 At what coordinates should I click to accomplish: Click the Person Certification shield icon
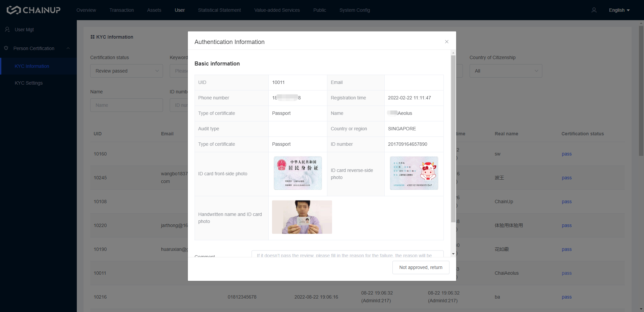click(6, 48)
